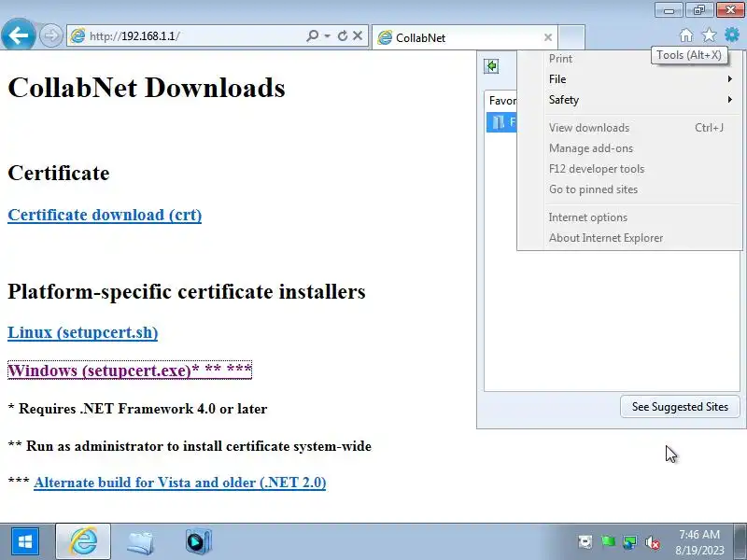The height and width of the screenshot is (560, 747).
Task: Click the Internet Explorer taskbar icon
Action: [x=83, y=541]
